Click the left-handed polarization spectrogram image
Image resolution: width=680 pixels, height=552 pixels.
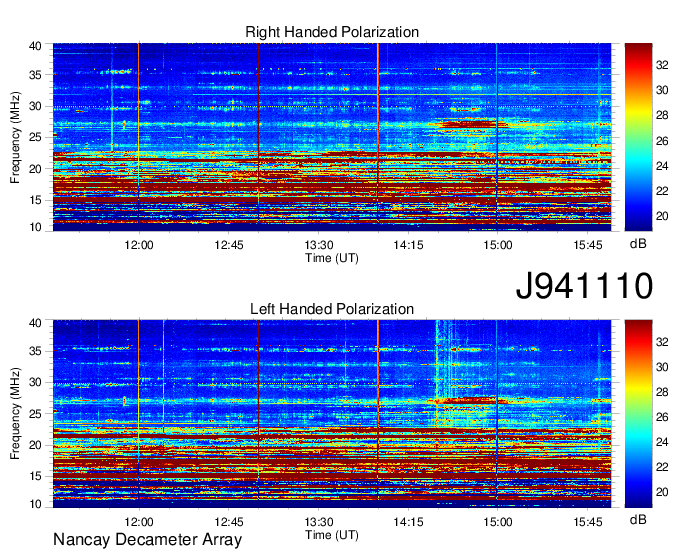tap(332, 414)
